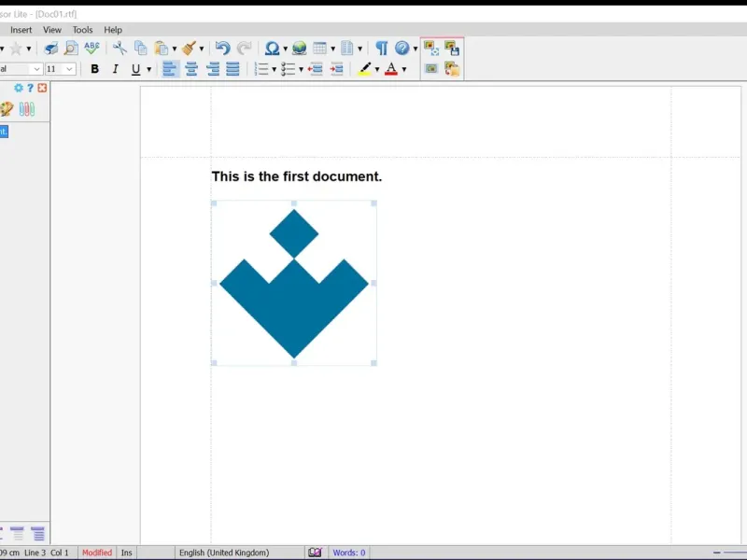Insert symbol with Omega icon
This screenshot has width=747, height=560.
pos(272,49)
